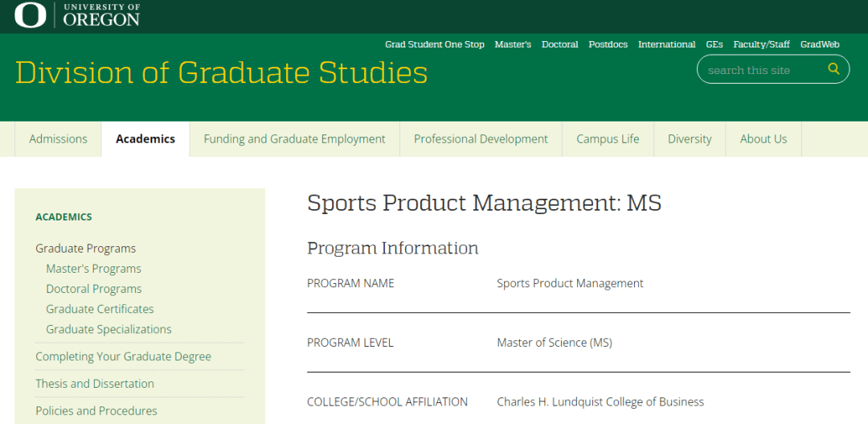Open Master's Programs in sidebar
Image resolution: width=868 pixels, height=424 pixels.
pyautogui.click(x=93, y=269)
